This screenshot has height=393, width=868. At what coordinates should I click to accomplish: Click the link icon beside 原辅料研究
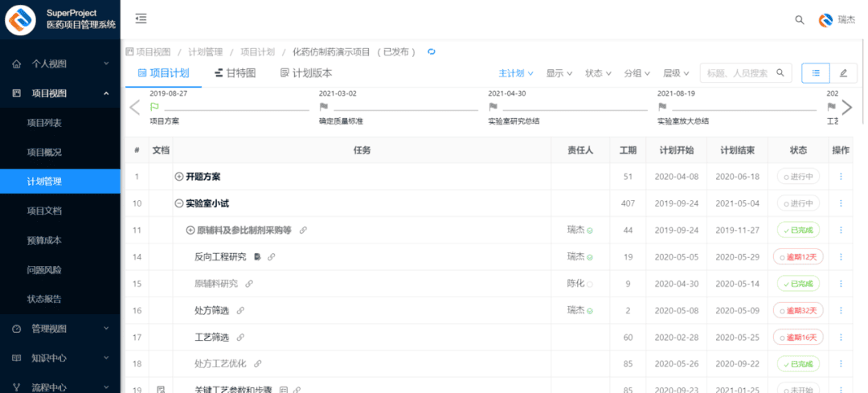tap(249, 284)
